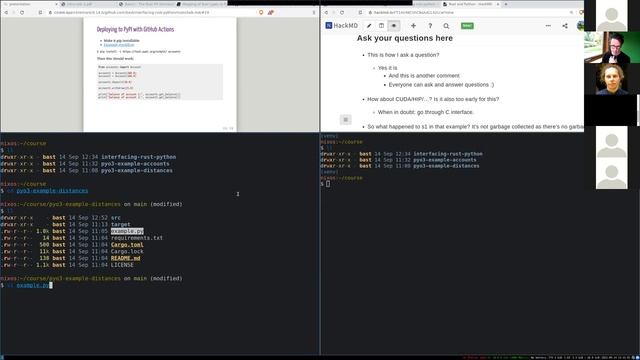The height and width of the screenshot is (360, 640).
Task: Click the Brave shields lion icon
Action: (x=261, y=13)
